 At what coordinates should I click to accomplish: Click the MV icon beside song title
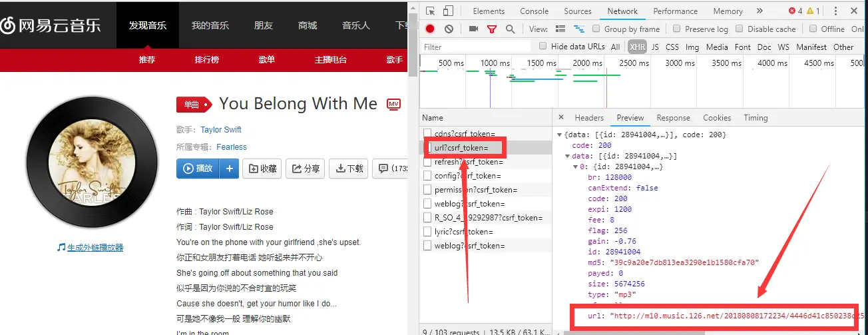(393, 104)
